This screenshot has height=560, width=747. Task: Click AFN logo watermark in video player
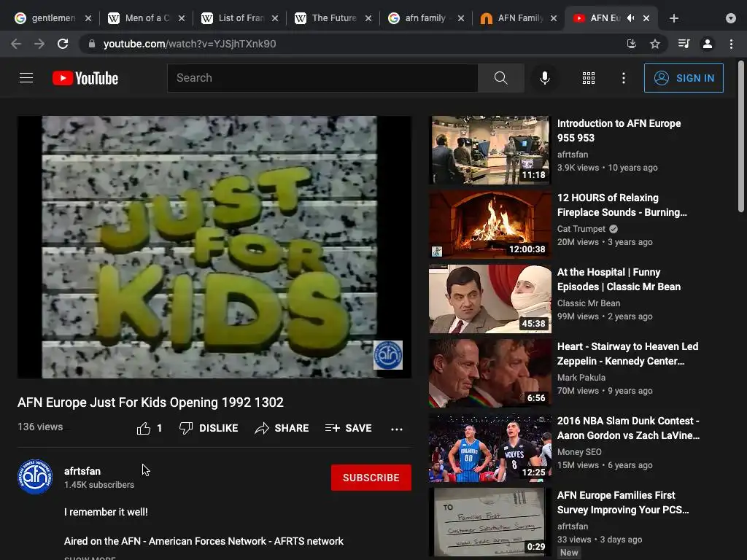pyautogui.click(x=388, y=355)
